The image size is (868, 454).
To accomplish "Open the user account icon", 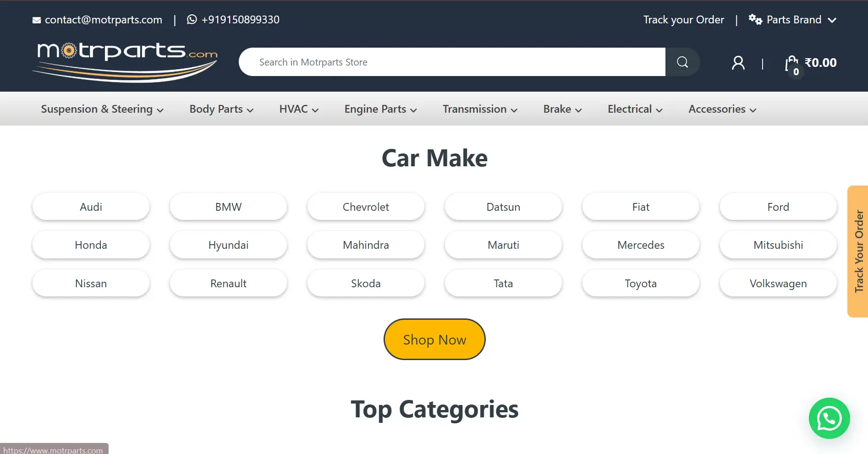I will click(x=738, y=63).
